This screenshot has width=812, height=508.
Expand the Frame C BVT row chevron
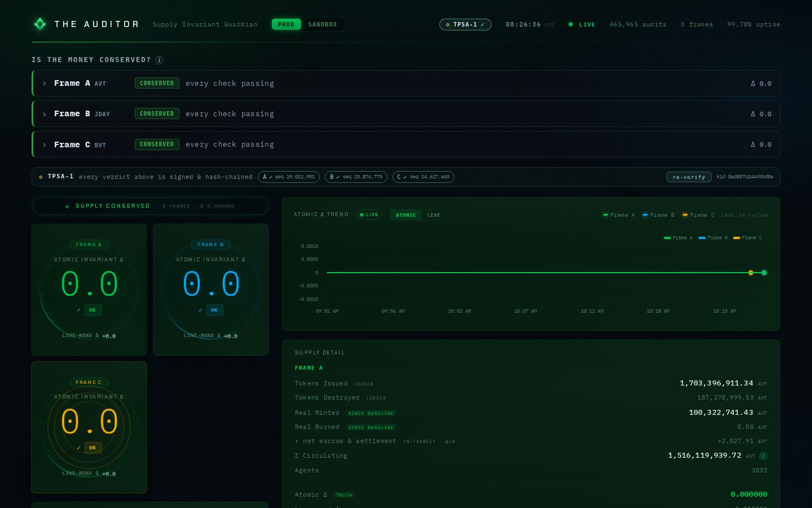(45, 144)
